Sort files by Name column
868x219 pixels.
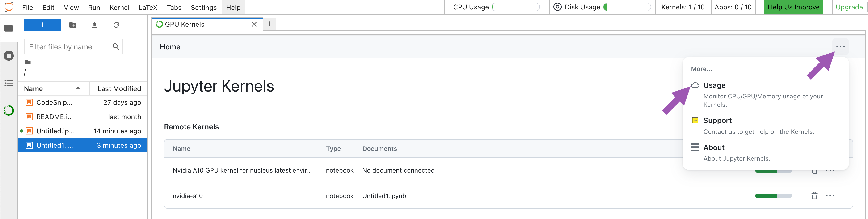point(54,88)
